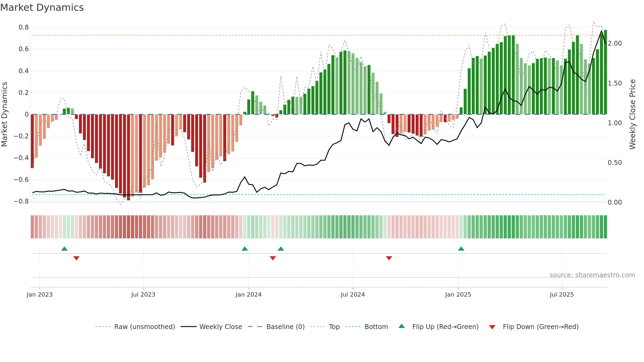Viewport: 644px width, 362px height.
Task: Click the 0.8 left axis tick label
Action: point(24,27)
